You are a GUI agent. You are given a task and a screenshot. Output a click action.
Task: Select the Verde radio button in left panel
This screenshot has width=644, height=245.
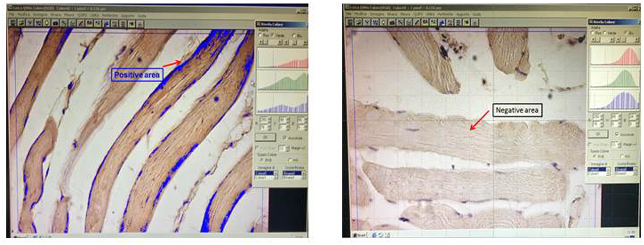coord(273,35)
